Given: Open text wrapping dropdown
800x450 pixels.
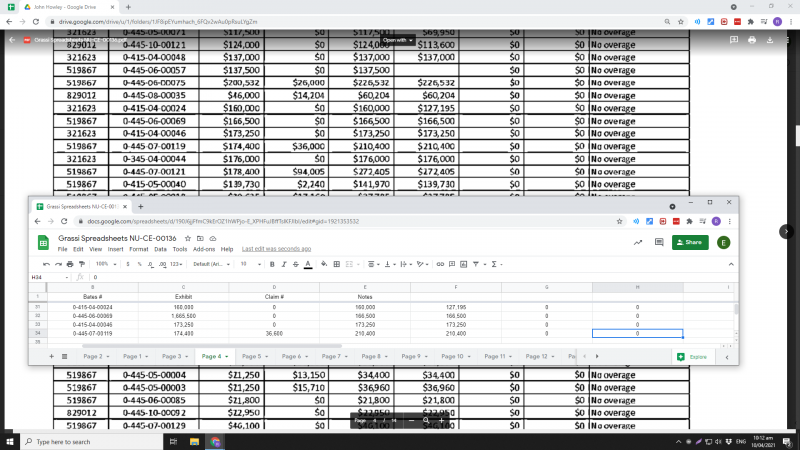Looking at the screenshot, I should pos(405,264).
